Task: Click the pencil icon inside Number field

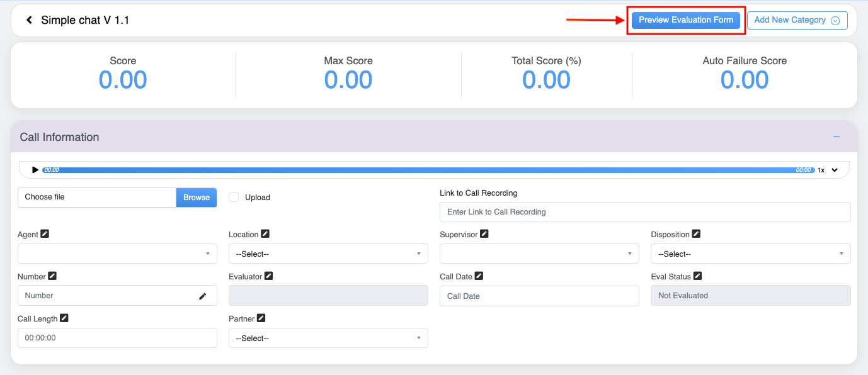Action: coord(203,296)
